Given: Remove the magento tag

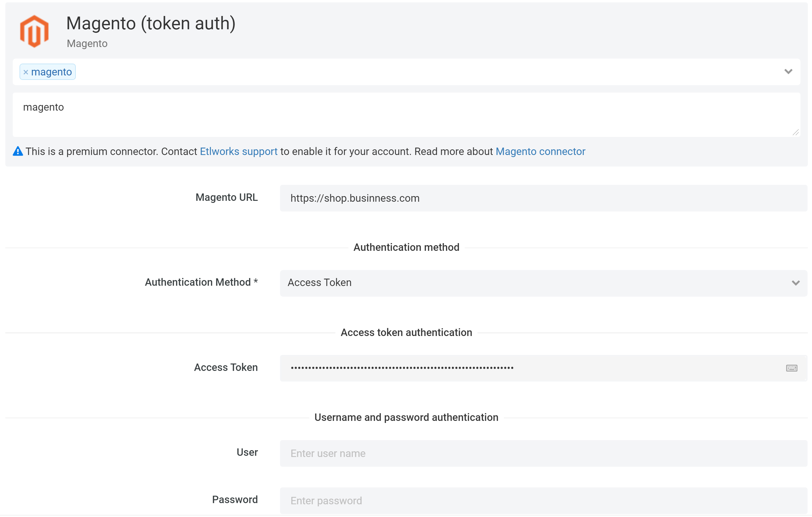Looking at the screenshot, I should click(26, 72).
